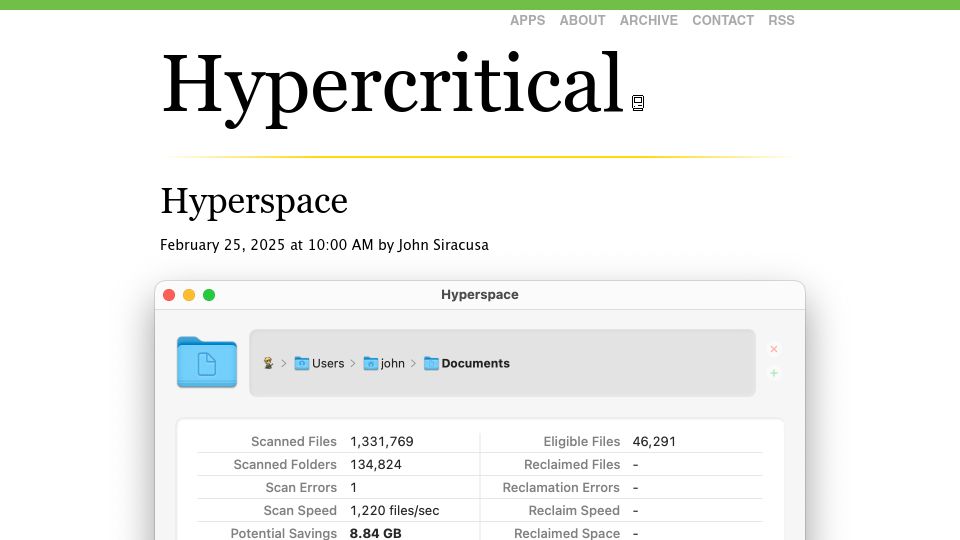Screen dimensions: 960x540
Task: Click the Hyperspace window title text
Action: (x=479, y=294)
